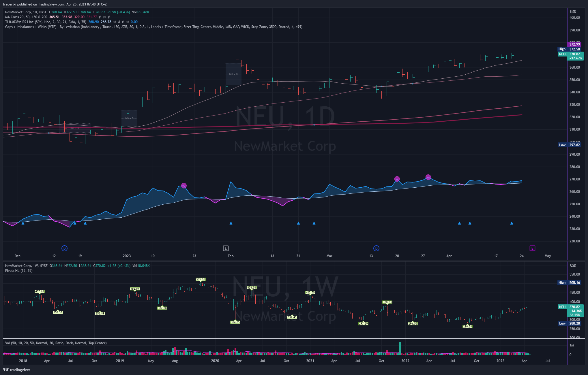Image resolution: width=588 pixels, height=375 pixels.
Task: Click the 382.88 pivot low label
Action: click(162, 308)
